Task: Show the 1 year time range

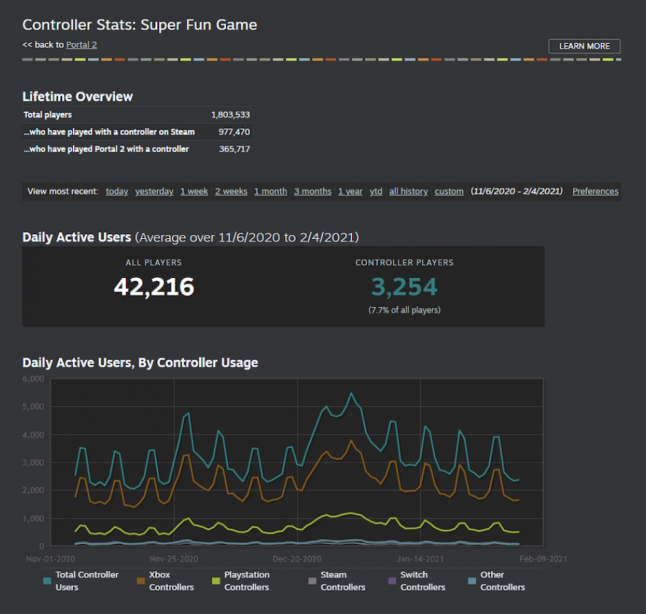Action: 350,191
